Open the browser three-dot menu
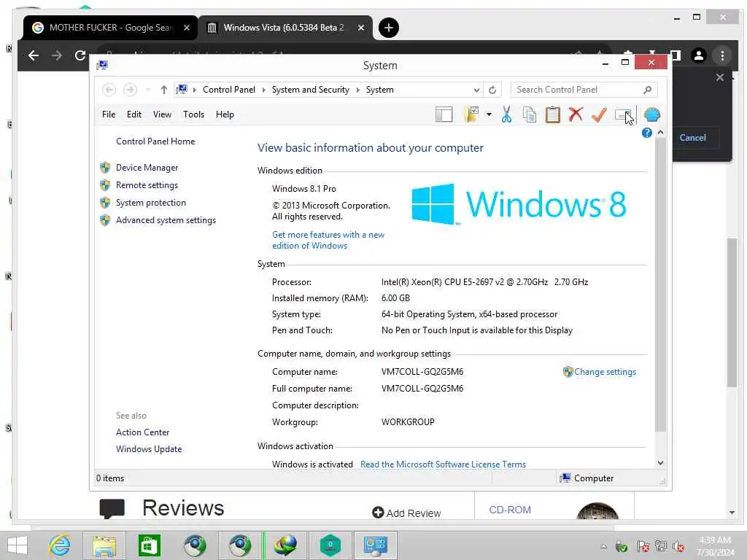The height and width of the screenshot is (560, 747). [x=722, y=55]
